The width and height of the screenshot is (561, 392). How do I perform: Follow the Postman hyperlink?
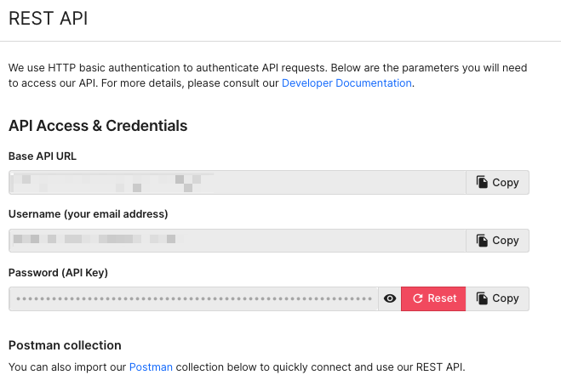point(151,367)
